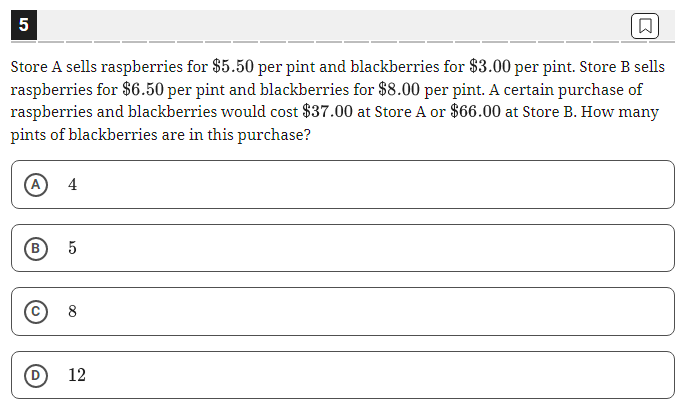Choose the answer value 4
689x415 pixels.
[x=73, y=185]
